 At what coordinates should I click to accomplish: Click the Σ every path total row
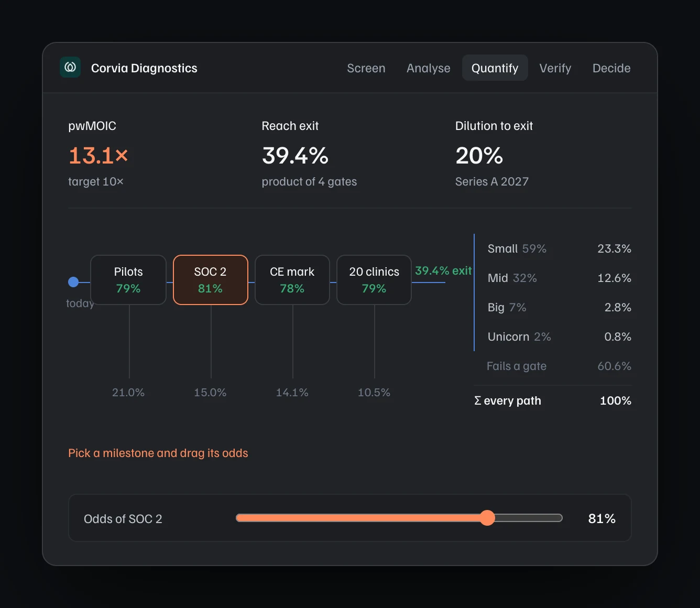(x=553, y=400)
